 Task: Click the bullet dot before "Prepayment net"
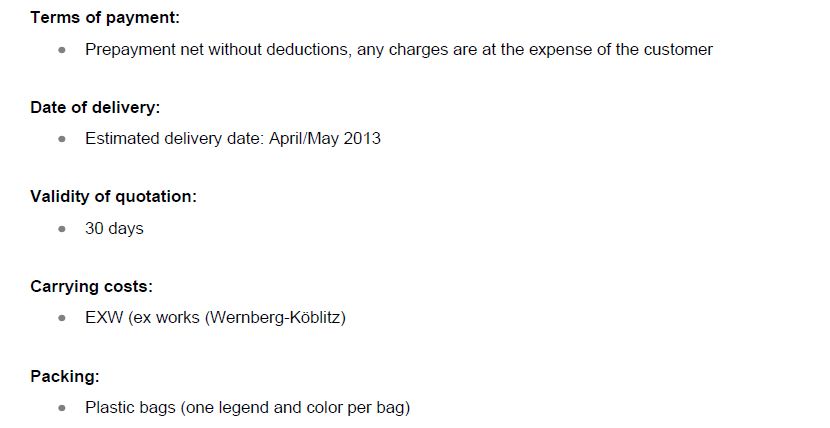pyautogui.click(x=63, y=50)
